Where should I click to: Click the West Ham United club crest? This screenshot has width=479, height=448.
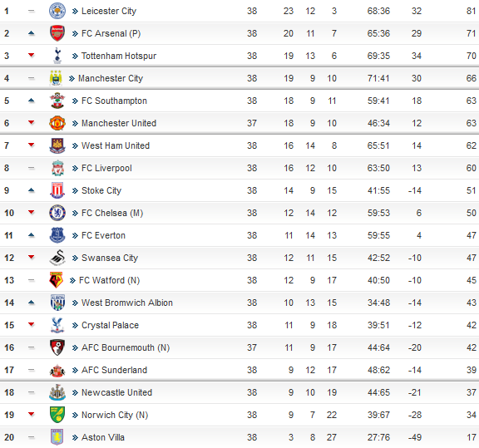pyautogui.click(x=57, y=145)
